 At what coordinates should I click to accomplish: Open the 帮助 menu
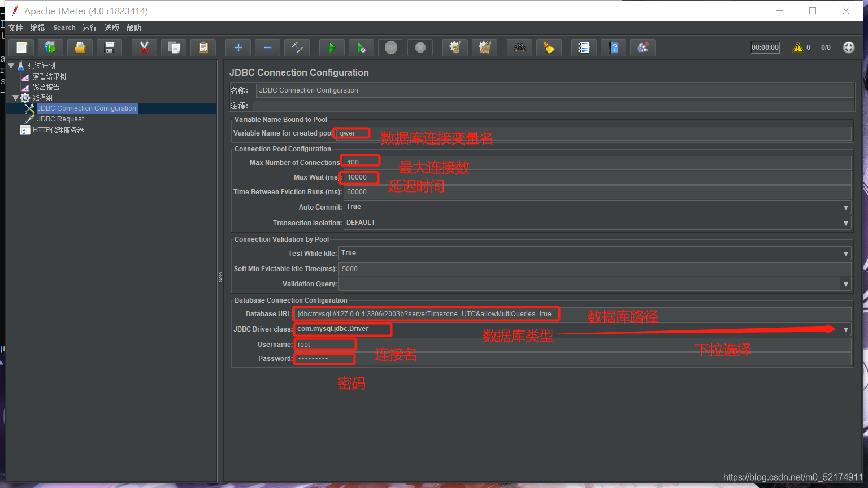(x=134, y=28)
